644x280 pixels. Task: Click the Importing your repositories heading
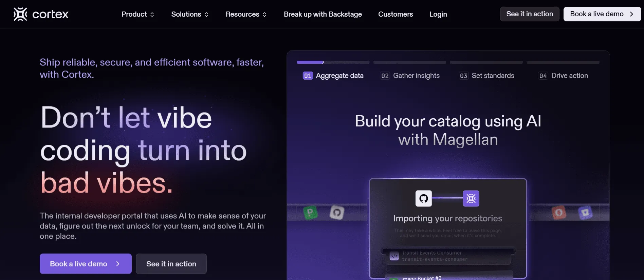click(x=448, y=218)
